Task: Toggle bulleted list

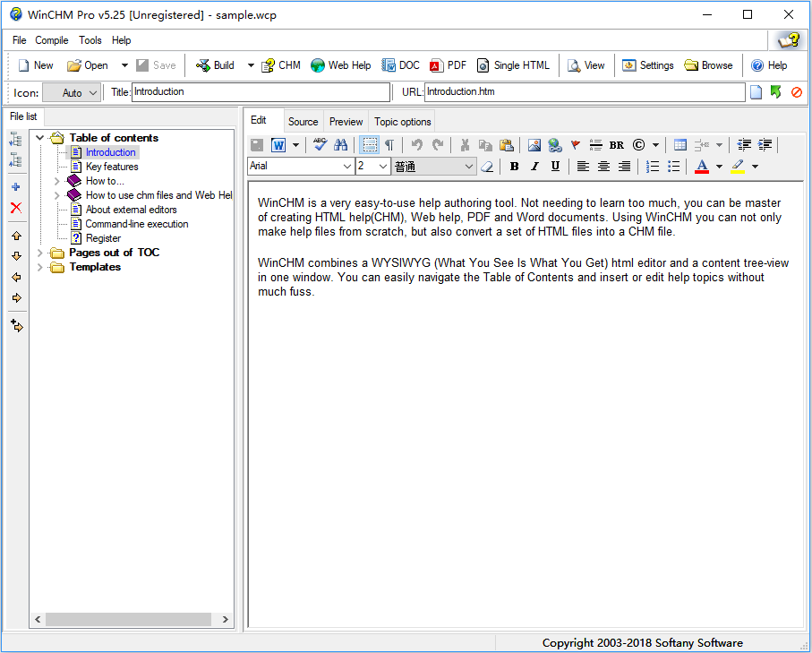Action: 674,167
